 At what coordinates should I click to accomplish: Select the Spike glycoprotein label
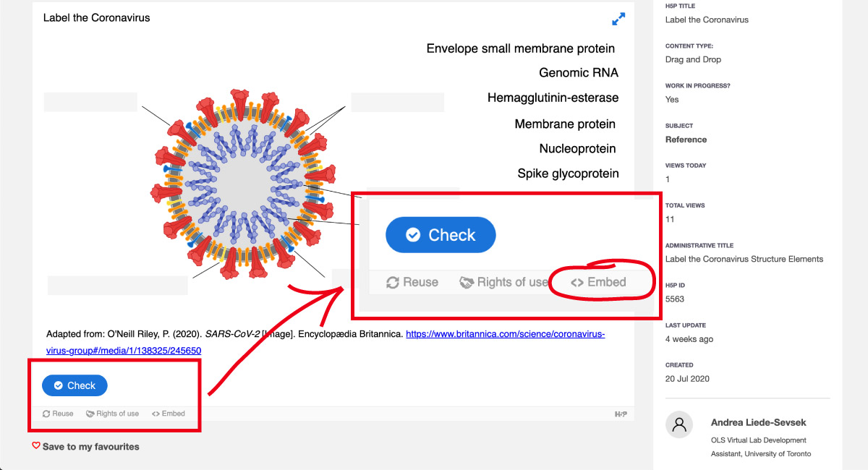(568, 174)
